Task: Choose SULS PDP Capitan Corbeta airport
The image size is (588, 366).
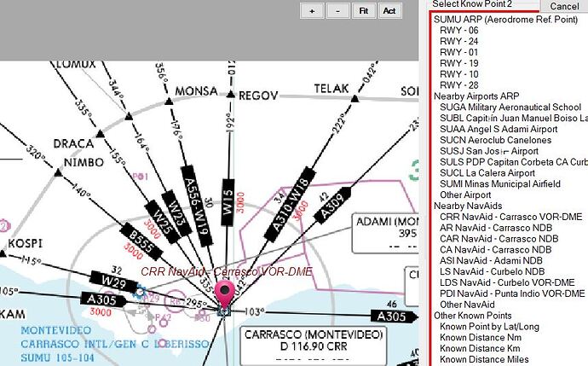Action: [514, 162]
